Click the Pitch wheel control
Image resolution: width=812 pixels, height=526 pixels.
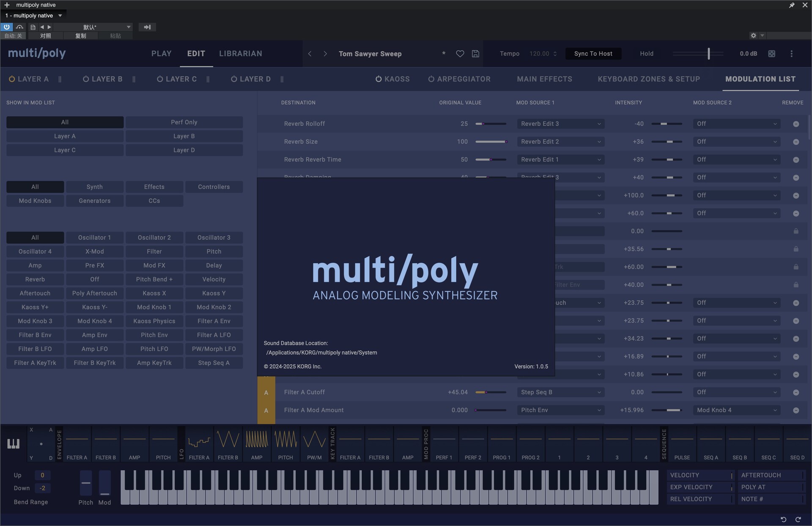86,483
